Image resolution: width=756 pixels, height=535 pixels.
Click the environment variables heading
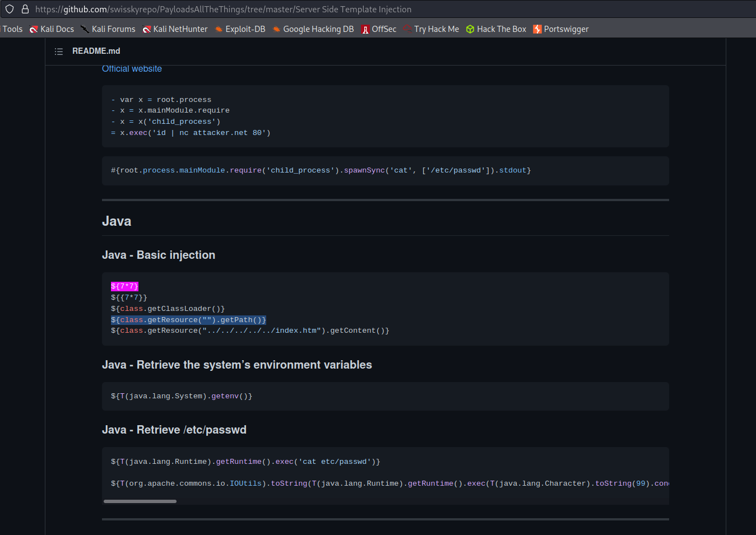[237, 365]
